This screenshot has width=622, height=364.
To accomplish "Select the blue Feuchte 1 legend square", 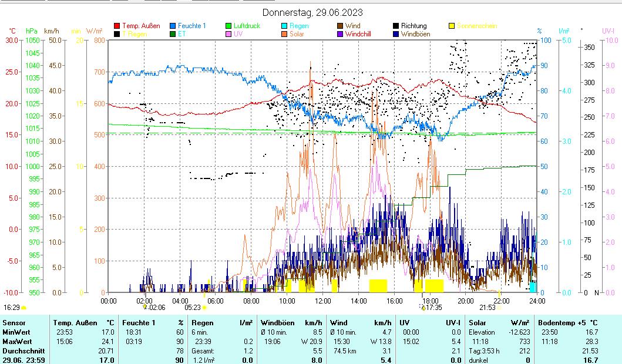I will coord(173,26).
